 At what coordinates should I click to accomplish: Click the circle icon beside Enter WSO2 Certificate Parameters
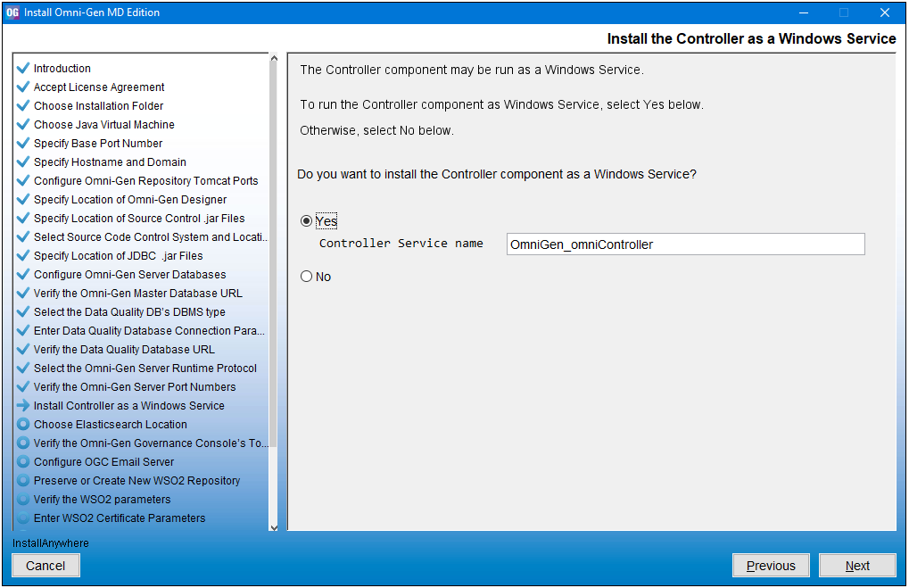[22, 518]
